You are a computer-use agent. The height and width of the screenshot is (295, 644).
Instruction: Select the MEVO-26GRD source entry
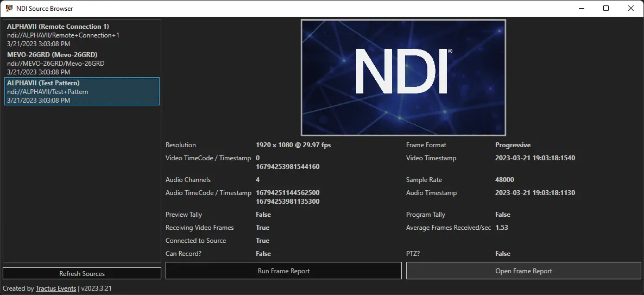click(x=81, y=63)
